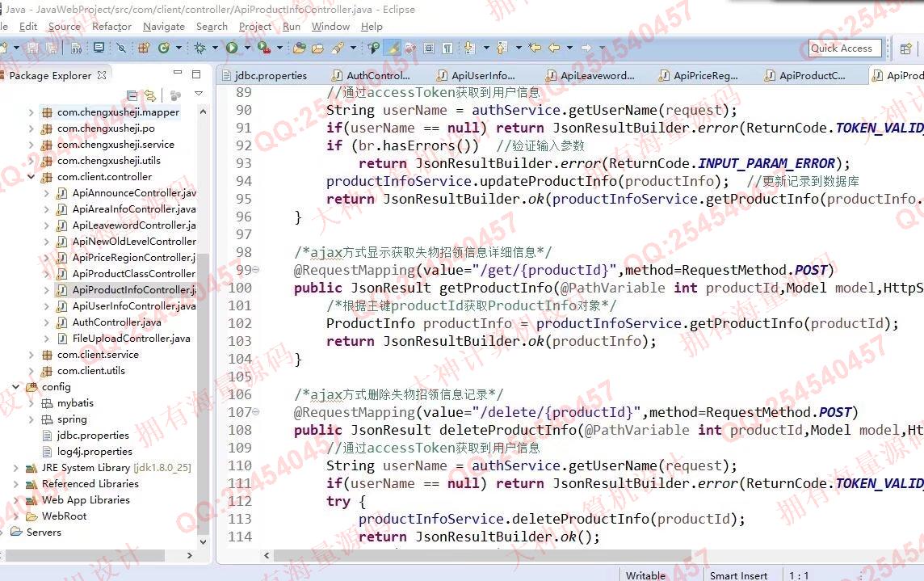
Task: Expand the com.chengxusheji.mapper package
Action: (x=31, y=112)
